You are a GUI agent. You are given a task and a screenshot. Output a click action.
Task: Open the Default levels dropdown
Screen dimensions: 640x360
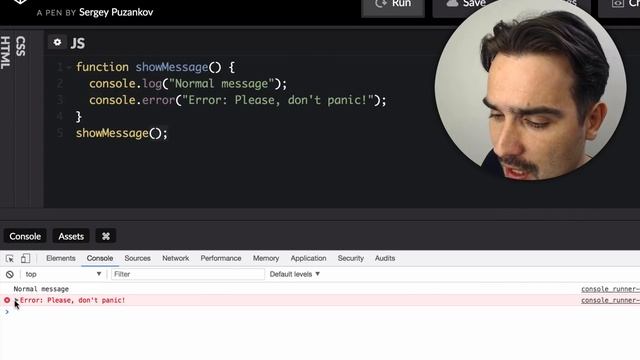(x=295, y=274)
